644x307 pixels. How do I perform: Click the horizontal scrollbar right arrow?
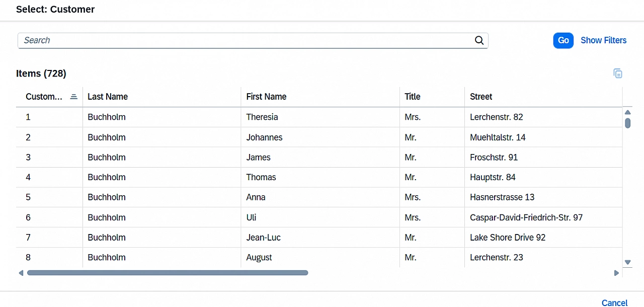[x=616, y=273]
